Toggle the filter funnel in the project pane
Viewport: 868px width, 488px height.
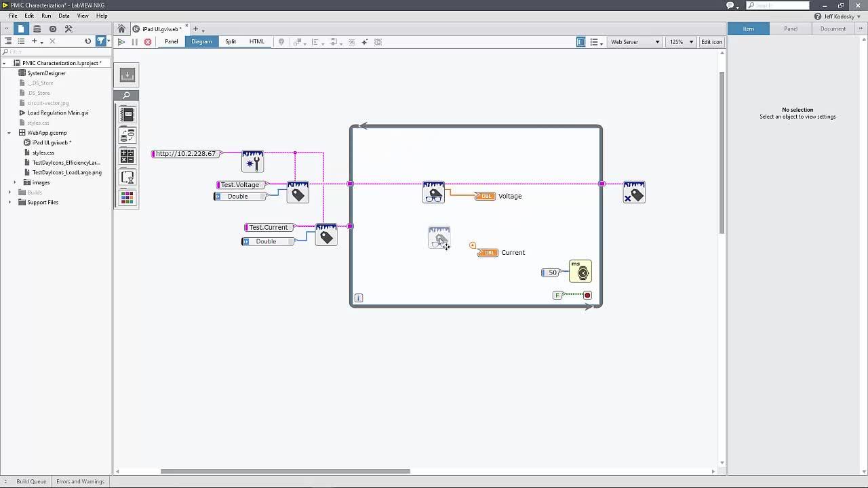[x=101, y=41]
